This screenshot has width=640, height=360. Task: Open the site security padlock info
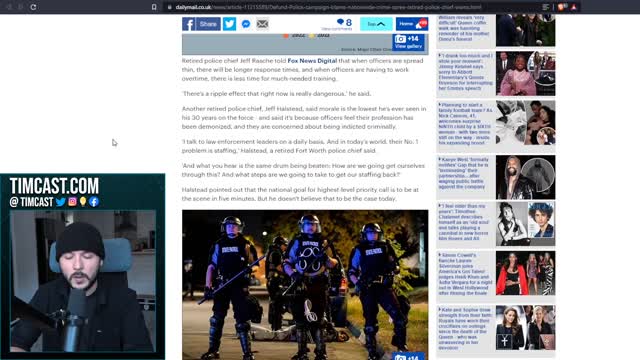[169, 7]
